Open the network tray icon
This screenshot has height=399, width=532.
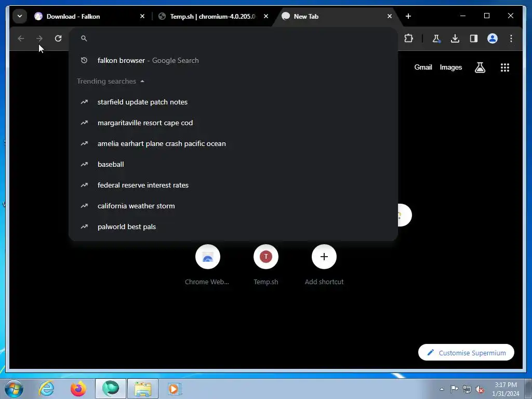pos(467,389)
